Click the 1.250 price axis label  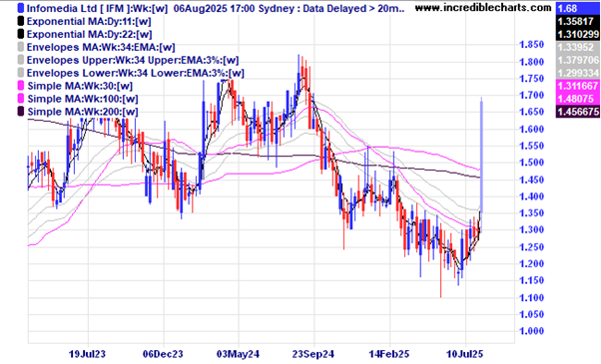tap(532, 247)
